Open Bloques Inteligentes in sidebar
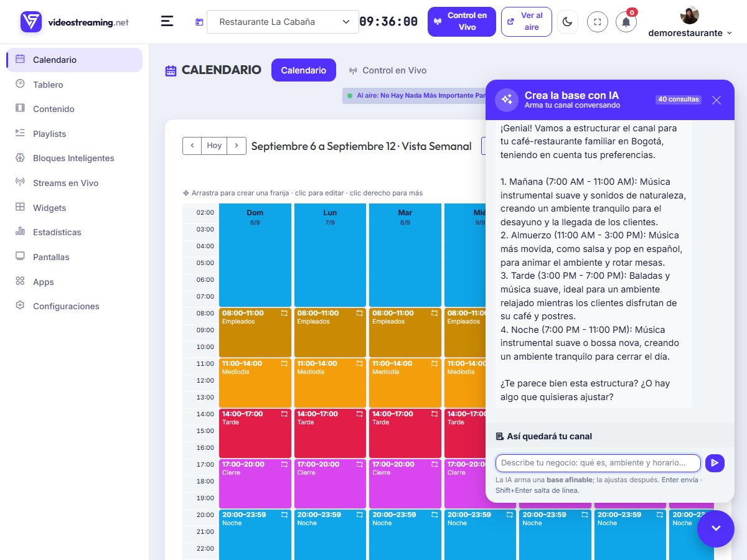 (x=74, y=158)
